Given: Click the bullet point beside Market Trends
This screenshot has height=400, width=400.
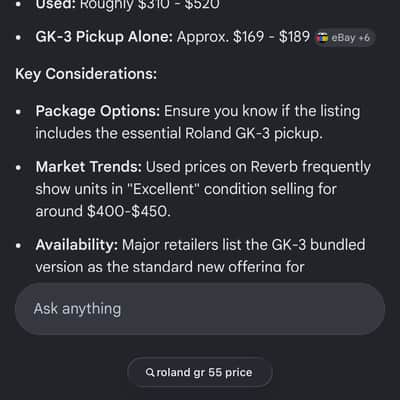Looking at the screenshot, I should coord(19,167).
